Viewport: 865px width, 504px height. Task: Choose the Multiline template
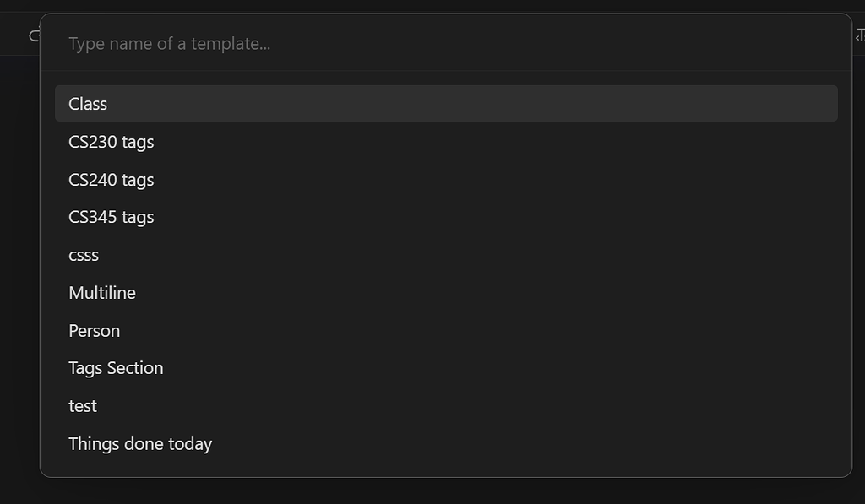[446, 293]
